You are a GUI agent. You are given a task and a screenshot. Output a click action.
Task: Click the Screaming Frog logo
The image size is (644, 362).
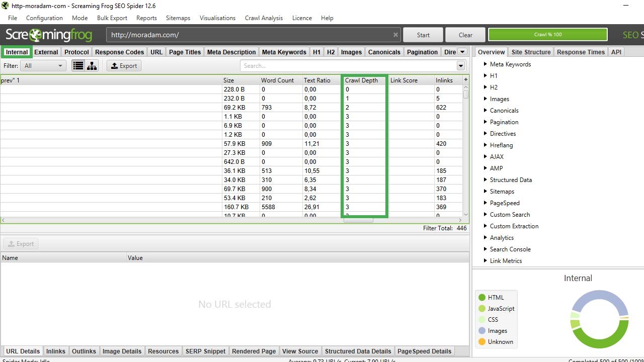[49, 35]
